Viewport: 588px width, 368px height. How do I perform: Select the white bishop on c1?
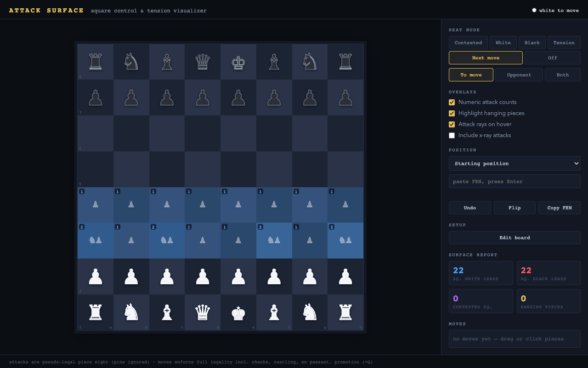(167, 312)
